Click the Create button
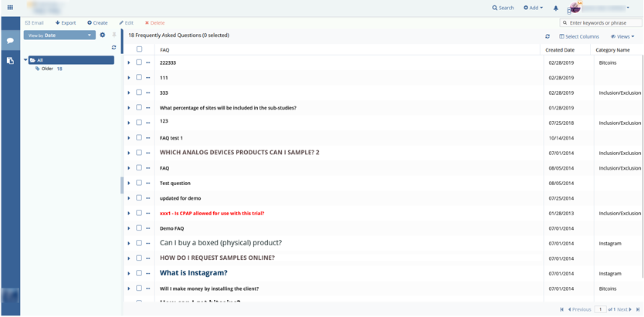 (97, 23)
